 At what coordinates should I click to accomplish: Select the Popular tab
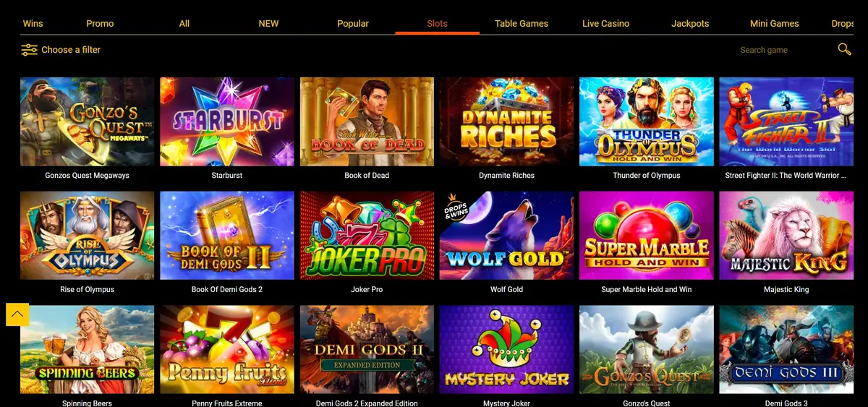(x=353, y=23)
